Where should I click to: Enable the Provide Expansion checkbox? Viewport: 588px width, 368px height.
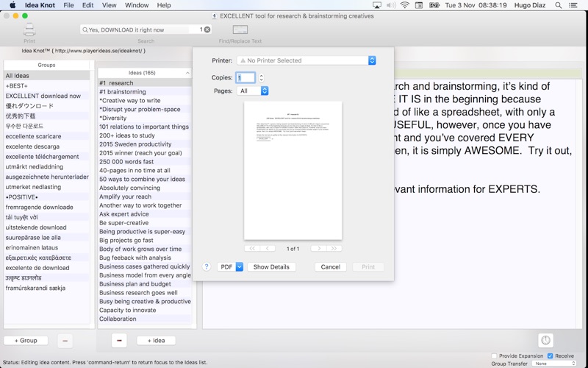(494, 355)
